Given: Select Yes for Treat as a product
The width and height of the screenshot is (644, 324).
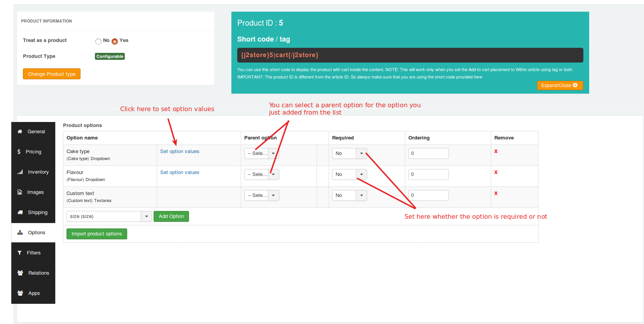Looking at the screenshot, I should (x=115, y=42).
